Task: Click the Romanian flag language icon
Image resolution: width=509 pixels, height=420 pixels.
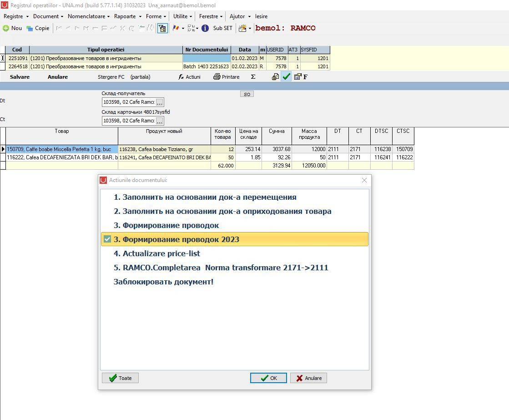Action: (x=176, y=28)
